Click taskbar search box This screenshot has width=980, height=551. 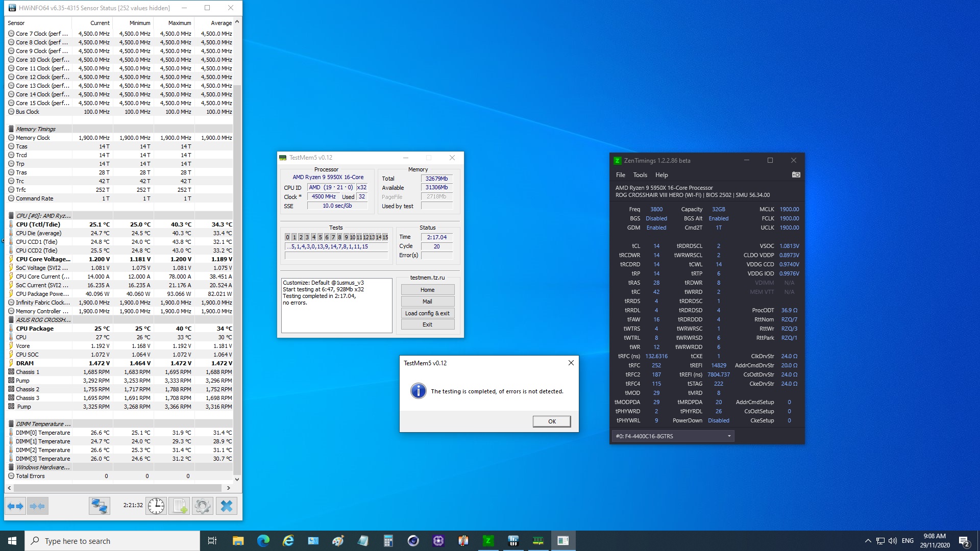[x=112, y=541]
